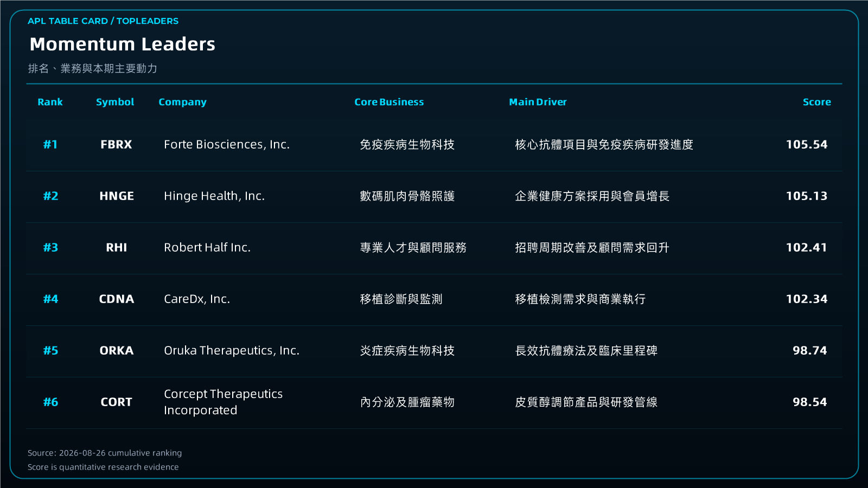Click the score 105.54

pos(807,145)
